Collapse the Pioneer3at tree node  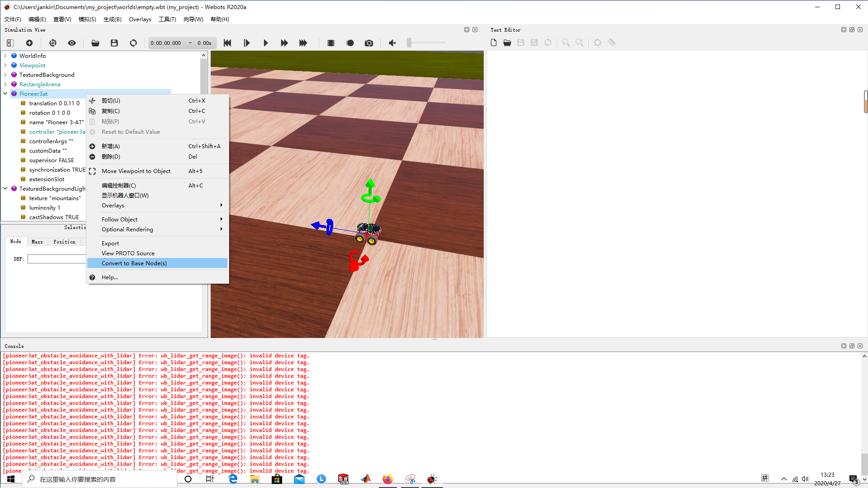(x=5, y=94)
